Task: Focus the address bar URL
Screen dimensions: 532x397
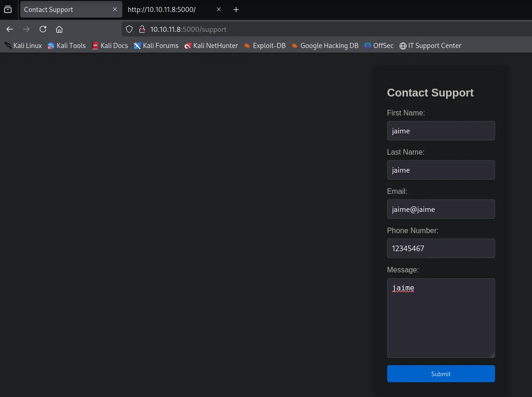Action: point(188,29)
